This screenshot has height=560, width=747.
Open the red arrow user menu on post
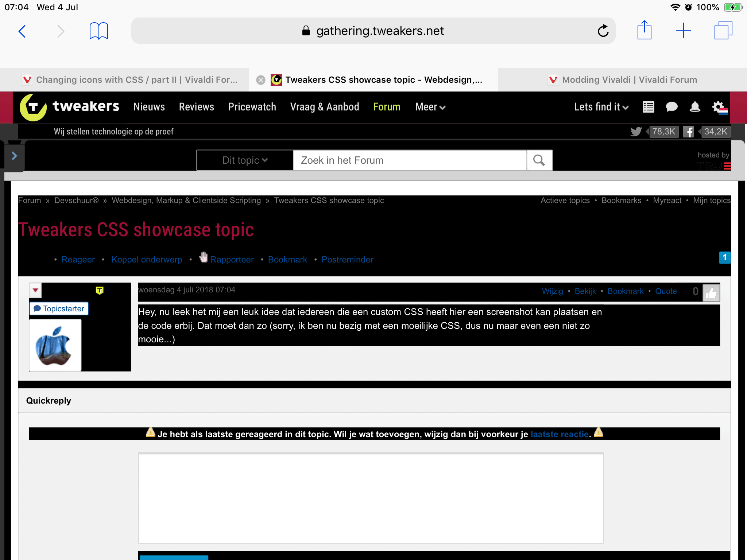pos(35,290)
